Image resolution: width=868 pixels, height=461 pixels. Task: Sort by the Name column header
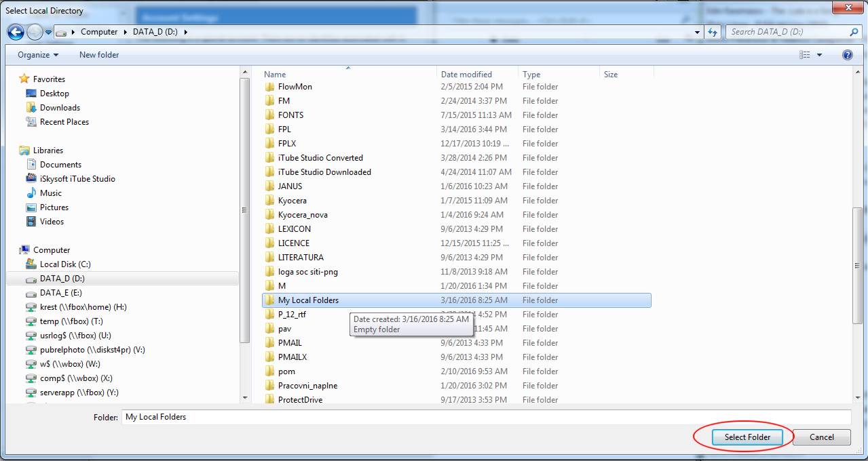click(x=275, y=75)
